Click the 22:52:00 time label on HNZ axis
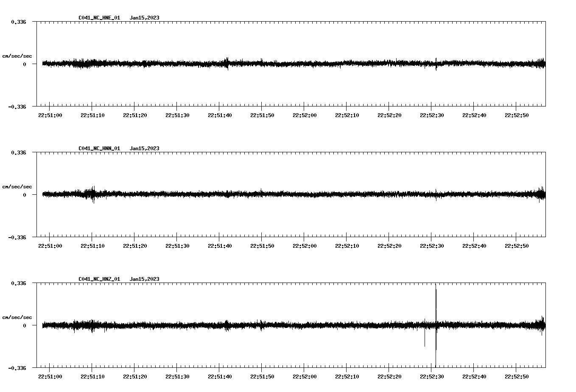The height and width of the screenshot is (392, 576). (305, 377)
